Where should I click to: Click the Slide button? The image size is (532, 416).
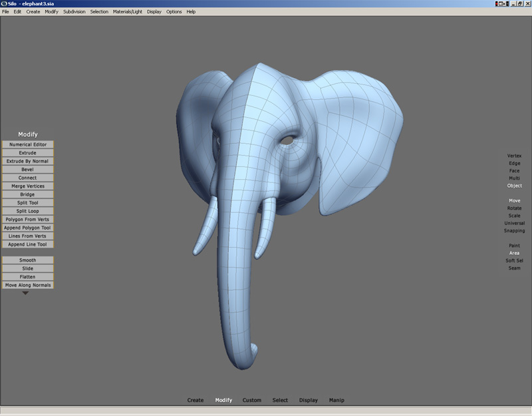28,268
